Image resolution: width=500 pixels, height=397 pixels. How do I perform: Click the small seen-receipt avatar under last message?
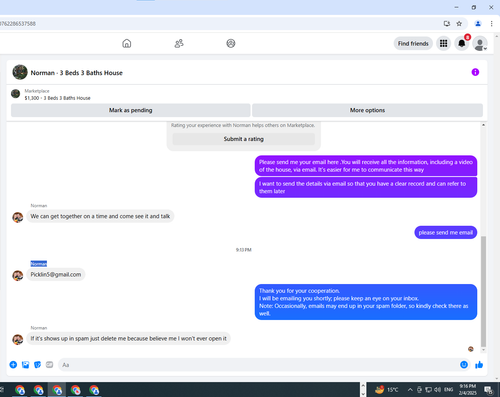471,349
